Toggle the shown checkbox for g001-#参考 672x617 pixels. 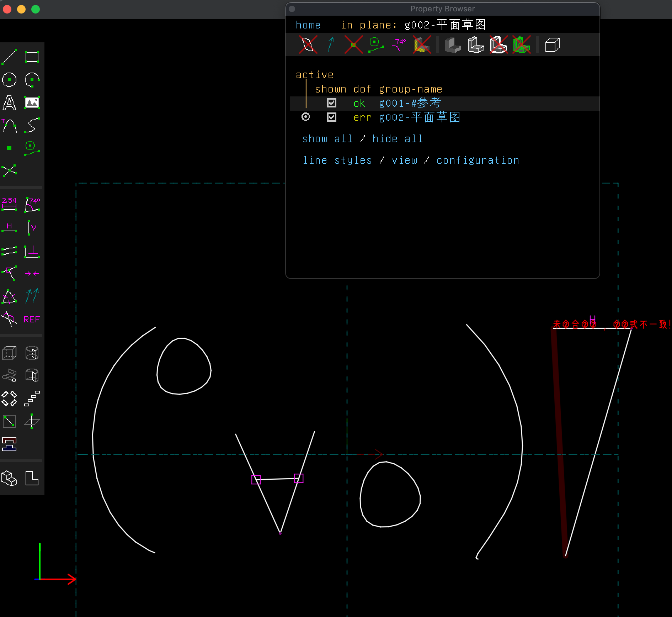click(x=331, y=103)
